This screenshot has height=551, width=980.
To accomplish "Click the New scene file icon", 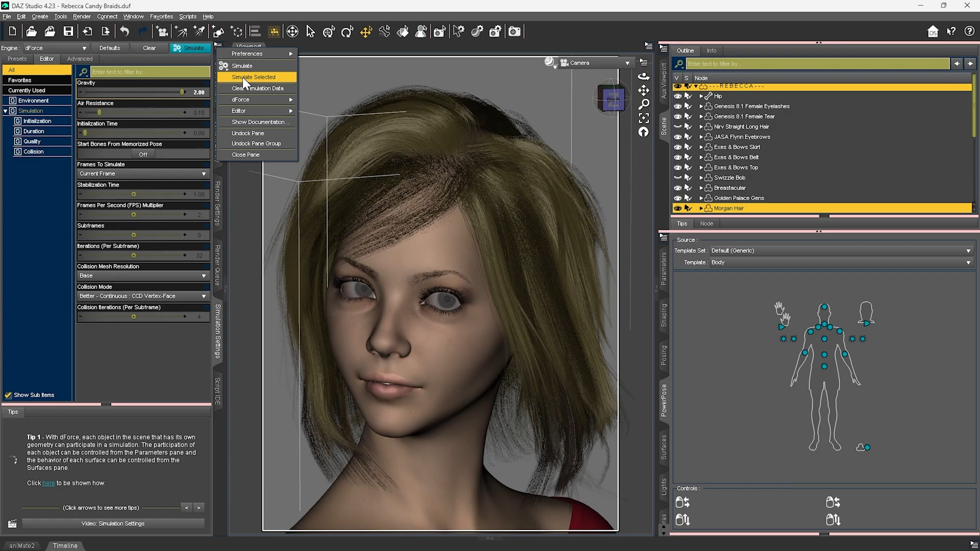I will [13, 32].
